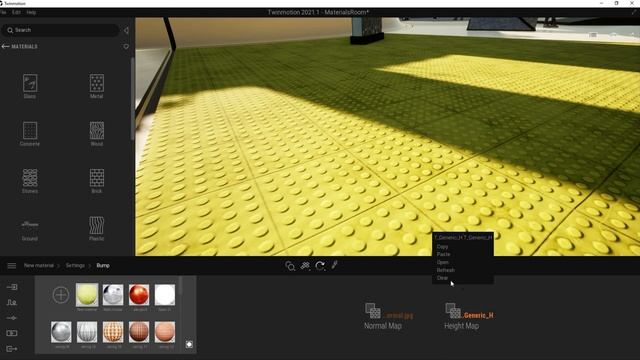Click the white square icon beside material list
Screen dimensions: 640x360
pyautogui.click(x=189, y=344)
